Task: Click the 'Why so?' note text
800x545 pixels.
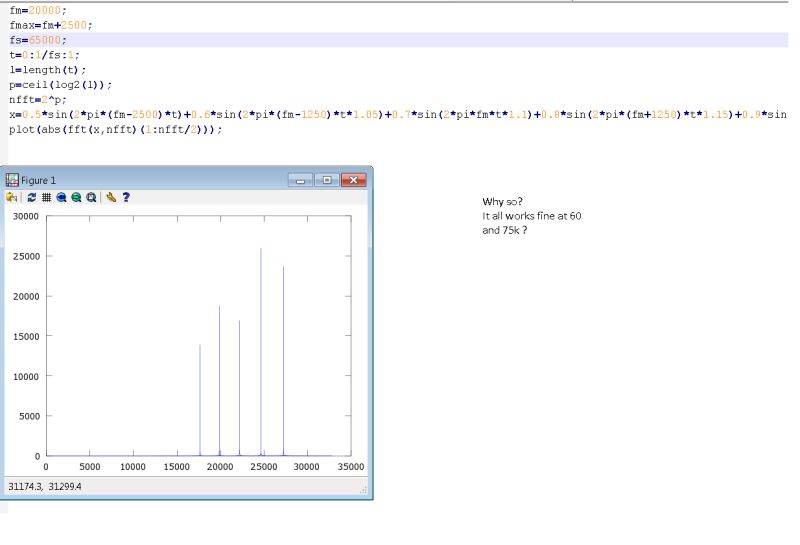Action: [x=503, y=202]
